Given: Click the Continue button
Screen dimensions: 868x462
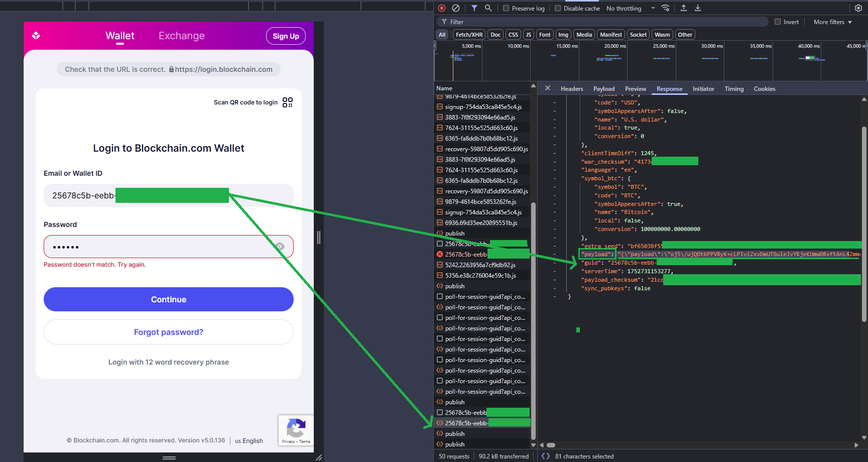Looking at the screenshot, I should tap(169, 299).
